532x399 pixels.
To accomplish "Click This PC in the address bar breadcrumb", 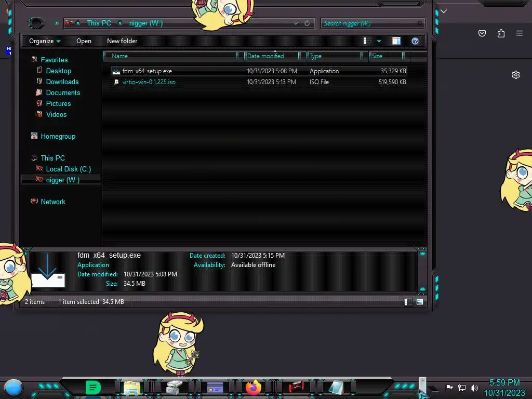I will pos(99,23).
